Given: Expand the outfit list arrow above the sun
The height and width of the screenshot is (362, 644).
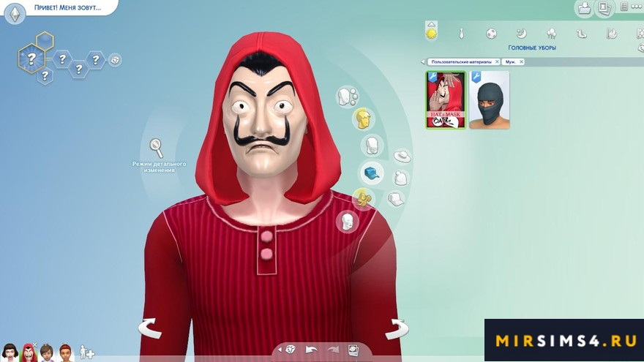Looking at the screenshot, I should 431,24.
